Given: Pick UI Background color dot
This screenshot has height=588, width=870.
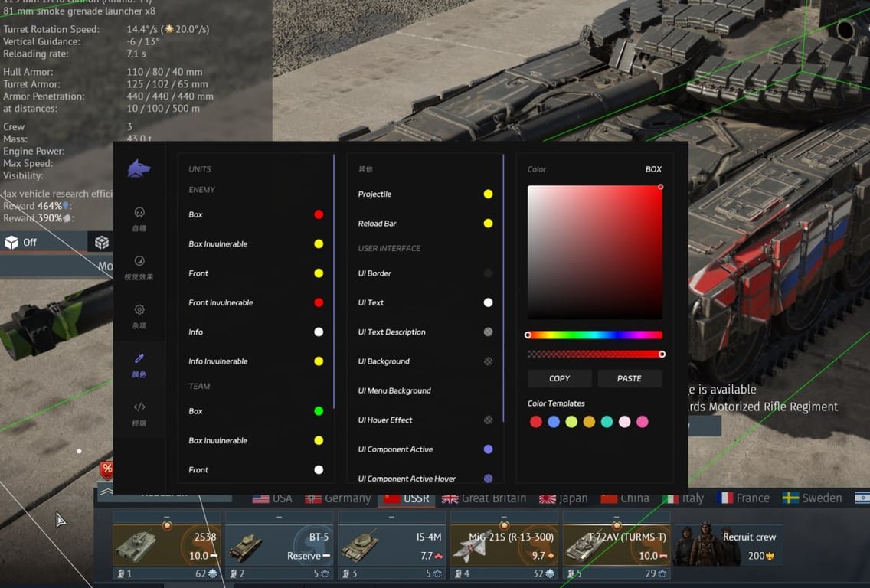Looking at the screenshot, I should (489, 361).
